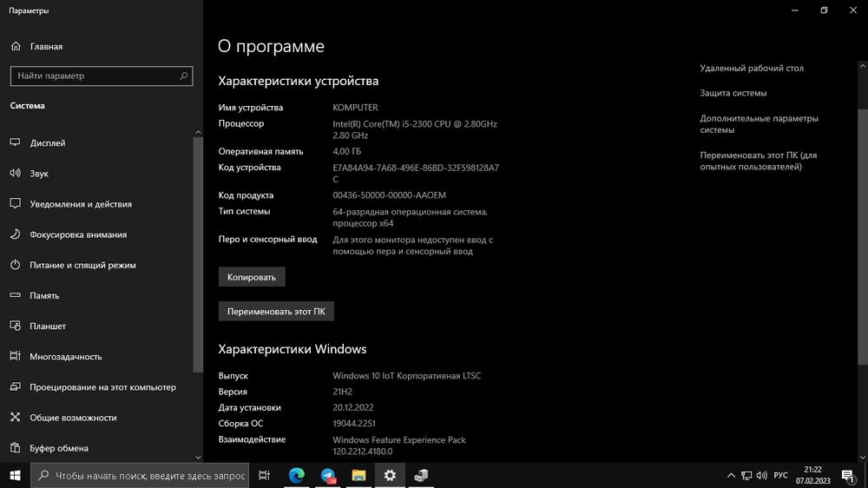This screenshot has height=488, width=868.
Task: Click the search magnifier in Найти параметр
Action: 183,76
